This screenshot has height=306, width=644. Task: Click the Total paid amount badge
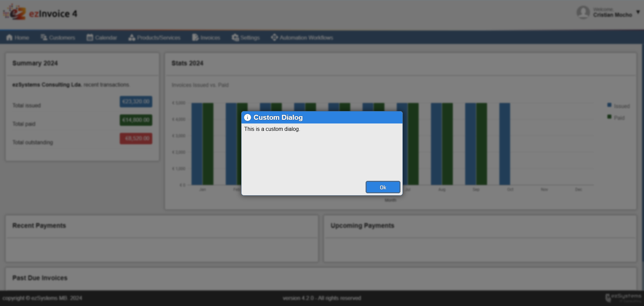(136, 120)
